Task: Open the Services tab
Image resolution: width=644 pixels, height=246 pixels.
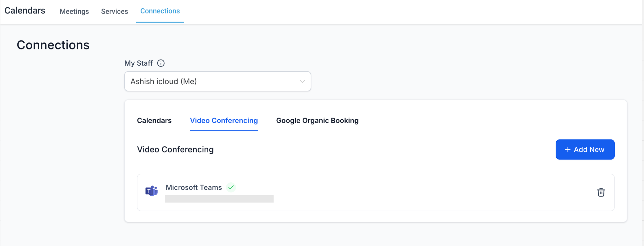Action: coord(115,11)
